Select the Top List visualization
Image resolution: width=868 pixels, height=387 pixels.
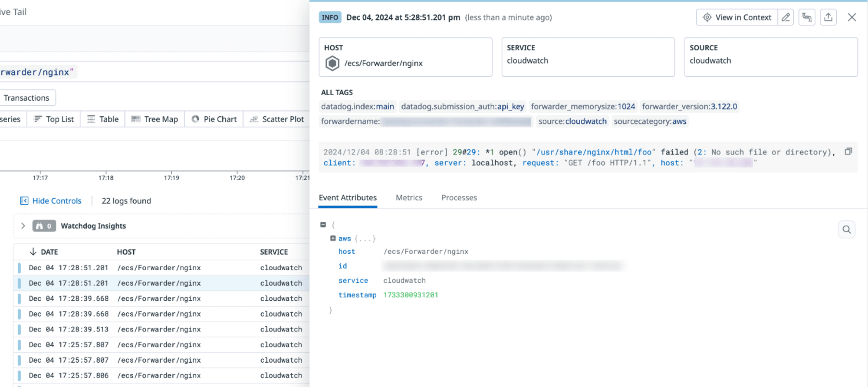point(54,119)
